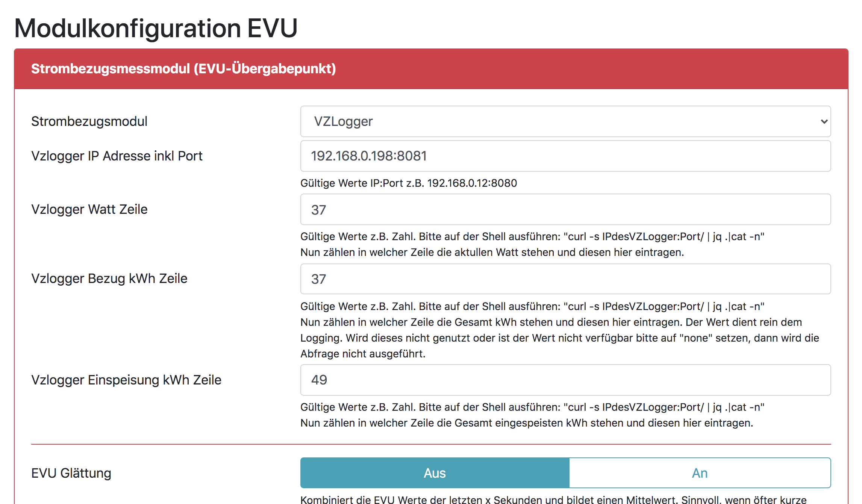The height and width of the screenshot is (504, 862).
Task: Click the Modulkonfiguration EVU page title
Action: click(156, 28)
